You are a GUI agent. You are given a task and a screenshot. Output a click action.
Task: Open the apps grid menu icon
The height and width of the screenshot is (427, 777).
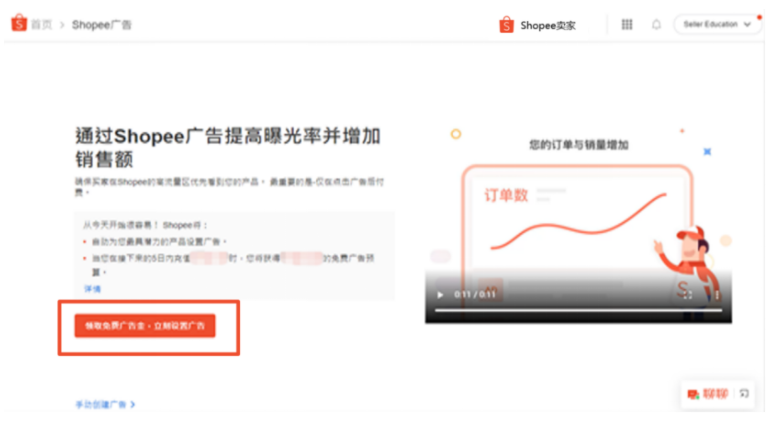(627, 24)
